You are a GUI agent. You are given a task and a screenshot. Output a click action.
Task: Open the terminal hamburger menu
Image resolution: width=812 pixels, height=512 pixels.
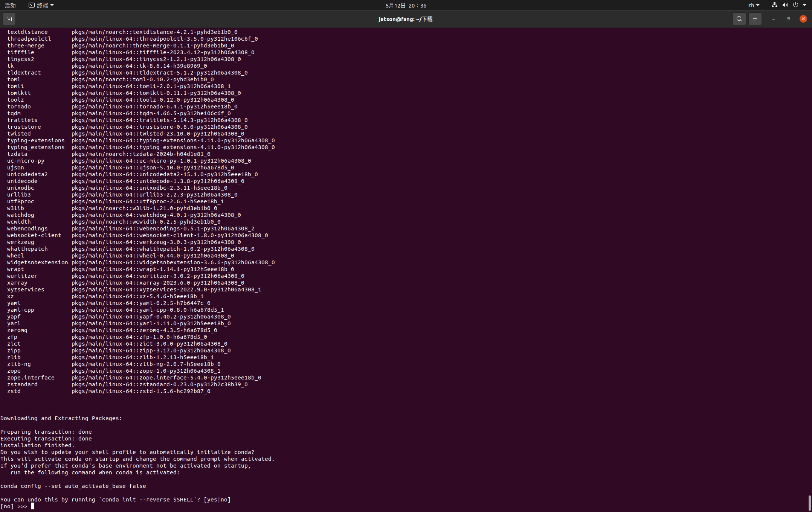pos(755,19)
